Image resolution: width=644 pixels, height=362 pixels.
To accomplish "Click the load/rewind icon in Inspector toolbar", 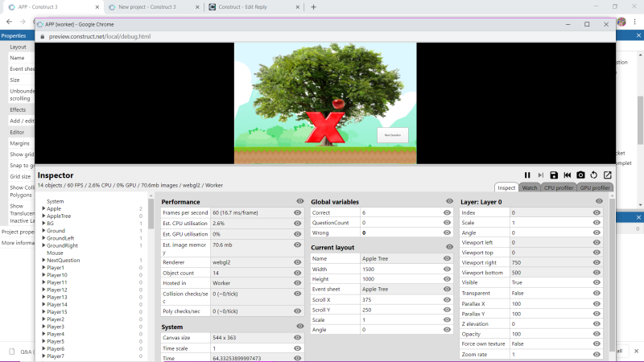I will coord(568,175).
